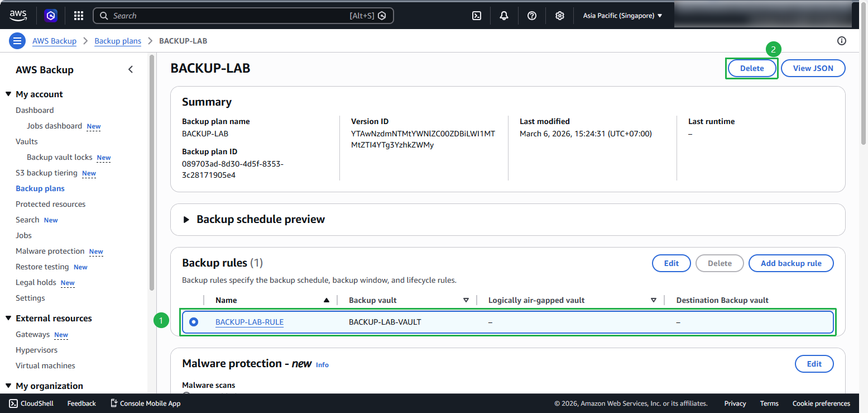
Task: Open Backup vault locks in sidebar
Action: [60, 158]
